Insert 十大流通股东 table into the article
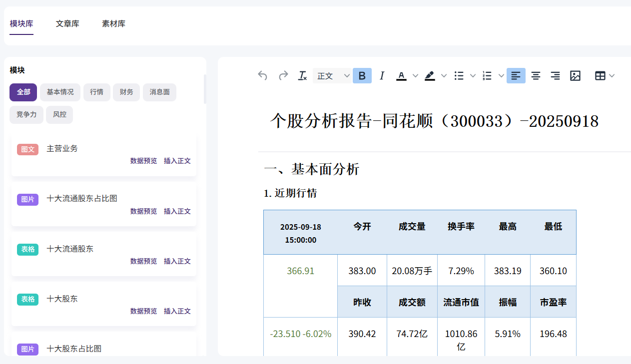Screen dimensions: 631x364 click(x=177, y=261)
